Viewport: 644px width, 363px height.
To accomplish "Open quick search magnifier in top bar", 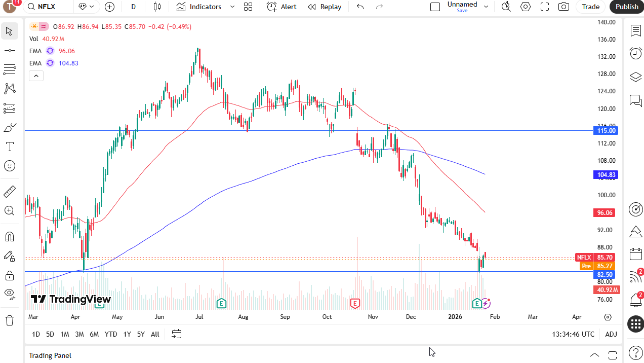I will click(x=506, y=7).
